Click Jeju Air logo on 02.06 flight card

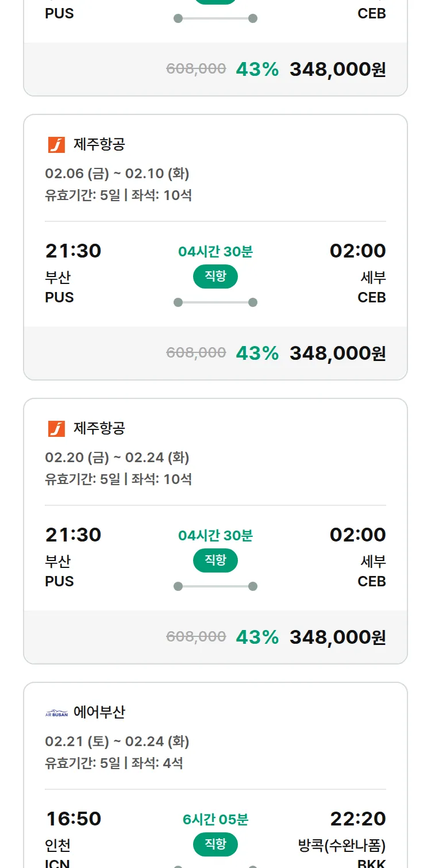coord(56,145)
